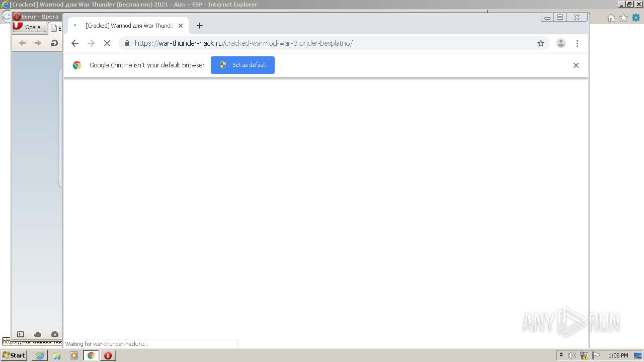
Task: Launch Windows Media Player from taskbar
Action: pos(74,355)
